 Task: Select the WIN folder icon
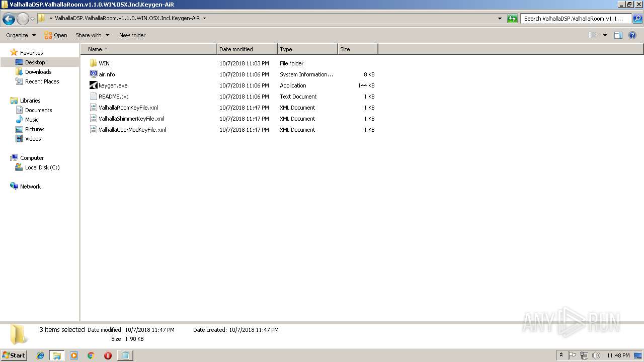point(93,63)
